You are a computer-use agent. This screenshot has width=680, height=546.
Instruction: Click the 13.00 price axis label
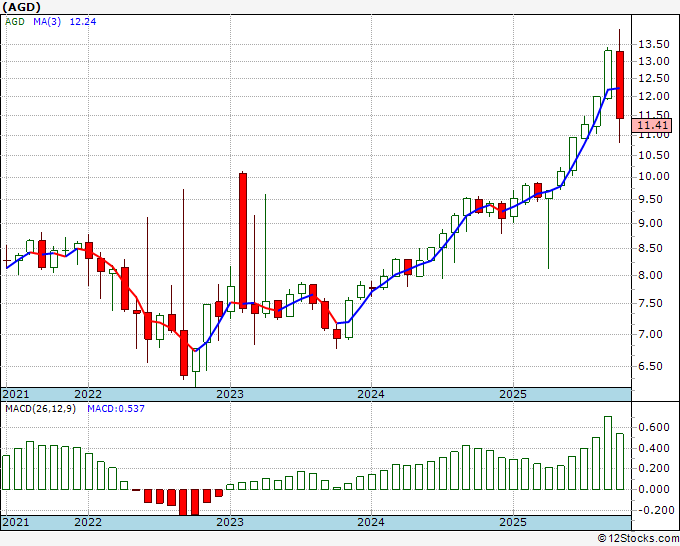point(654,61)
